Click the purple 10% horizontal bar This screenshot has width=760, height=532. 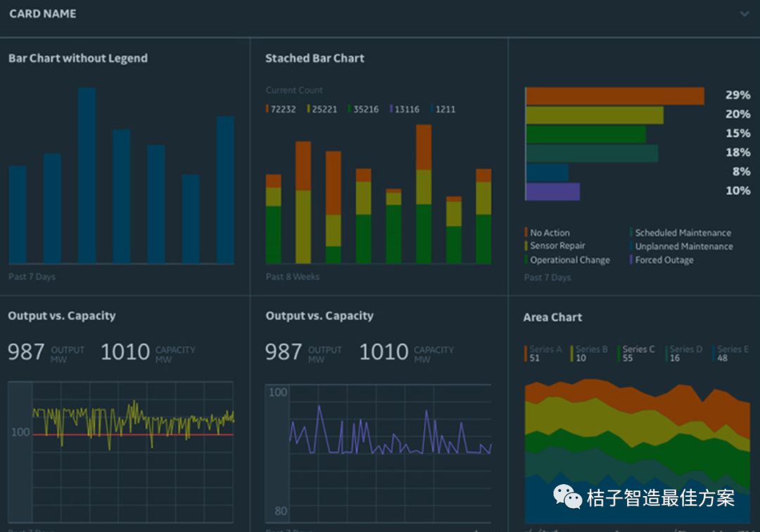point(552,191)
